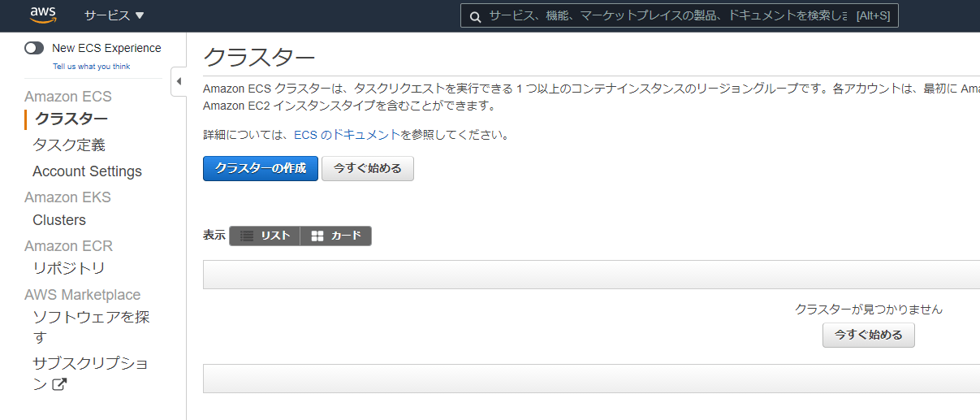This screenshot has height=420, width=980.
Task: Click the list icon in リスト button
Action: coord(247,236)
